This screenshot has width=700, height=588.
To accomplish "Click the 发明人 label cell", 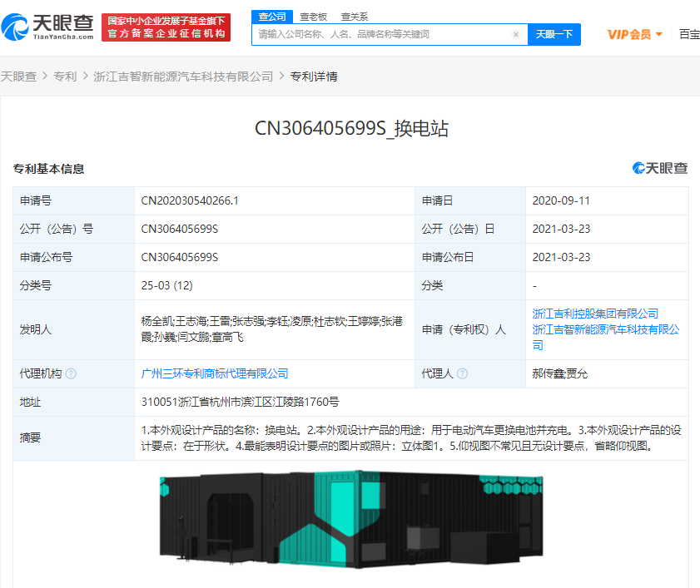I will pos(73,329).
